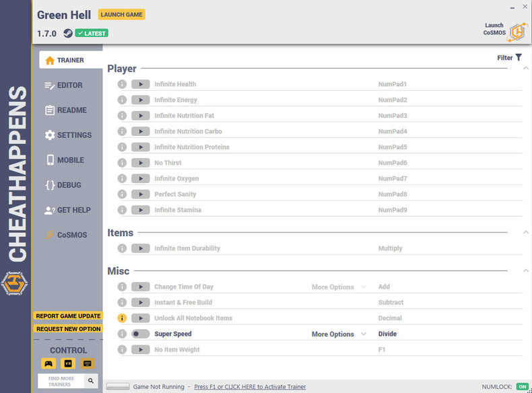The width and height of the screenshot is (532, 393).
Task: Collapse the Player section chevron
Action: (525, 68)
